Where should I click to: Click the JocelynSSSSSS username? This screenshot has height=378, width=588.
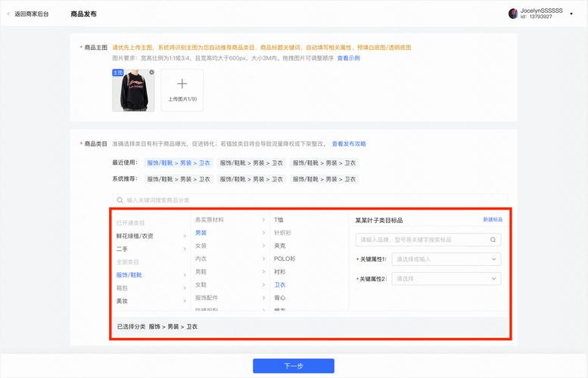pyautogui.click(x=541, y=11)
